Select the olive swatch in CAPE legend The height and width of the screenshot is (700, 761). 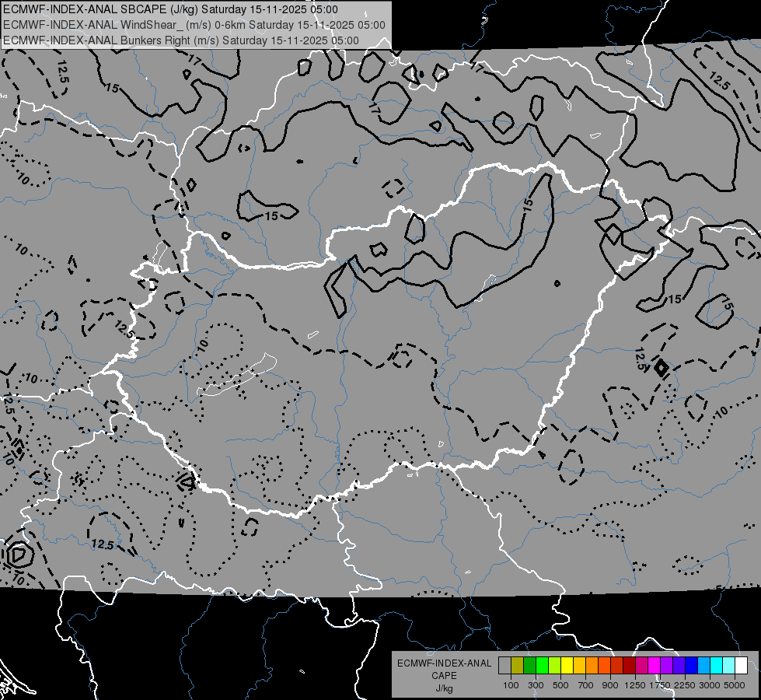pyautogui.click(x=518, y=666)
